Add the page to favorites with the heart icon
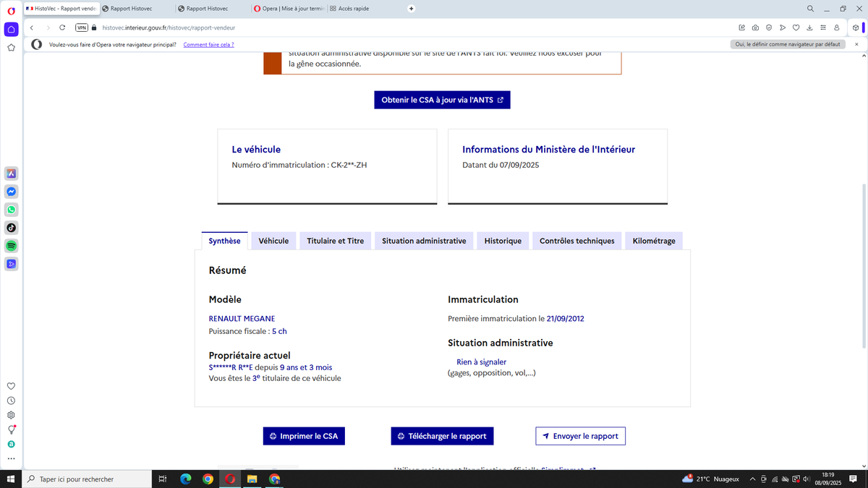 point(796,27)
